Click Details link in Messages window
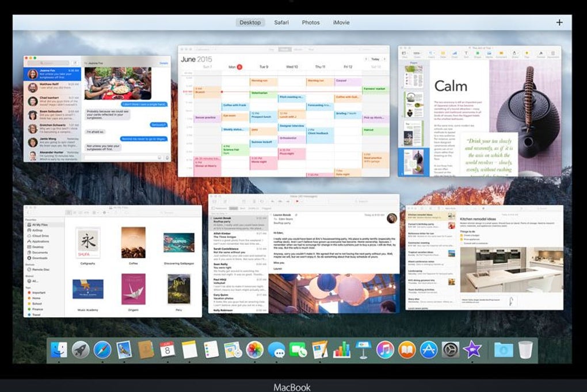 tap(163, 63)
